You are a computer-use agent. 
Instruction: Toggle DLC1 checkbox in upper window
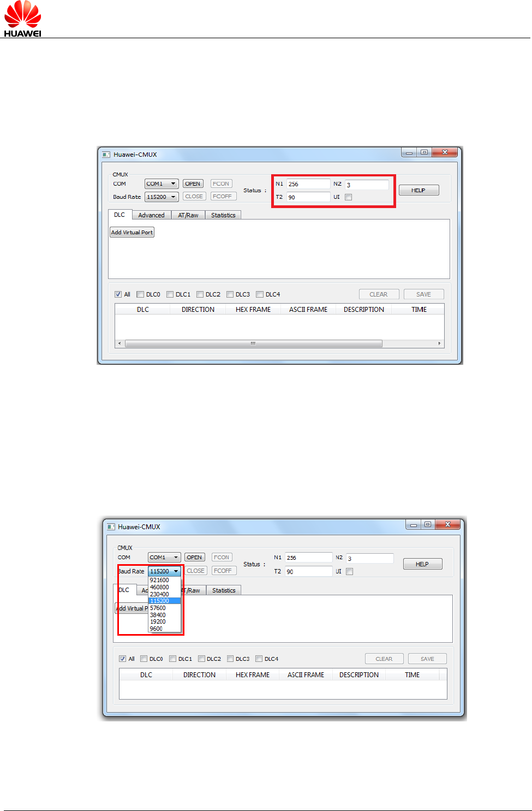[170, 294]
